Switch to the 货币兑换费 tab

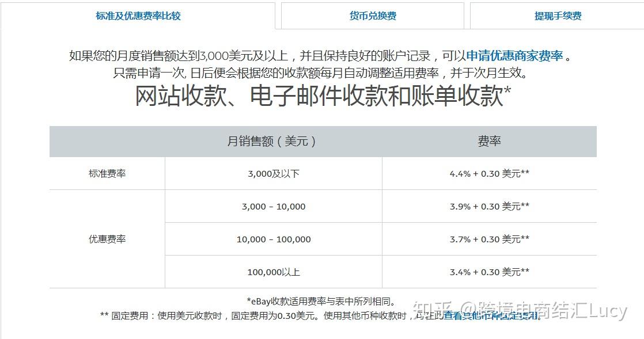[373, 16]
